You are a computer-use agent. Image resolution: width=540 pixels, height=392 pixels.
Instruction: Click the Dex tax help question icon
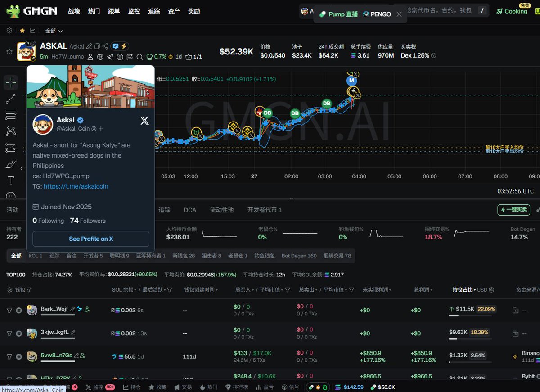point(433,55)
